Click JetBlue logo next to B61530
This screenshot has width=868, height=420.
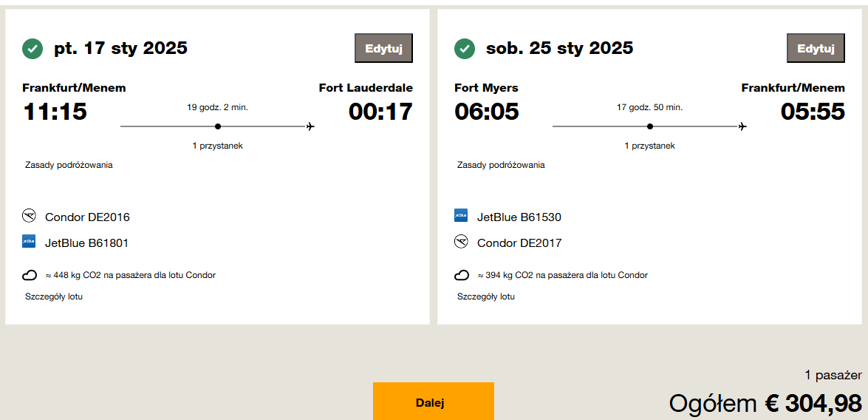tap(460, 215)
